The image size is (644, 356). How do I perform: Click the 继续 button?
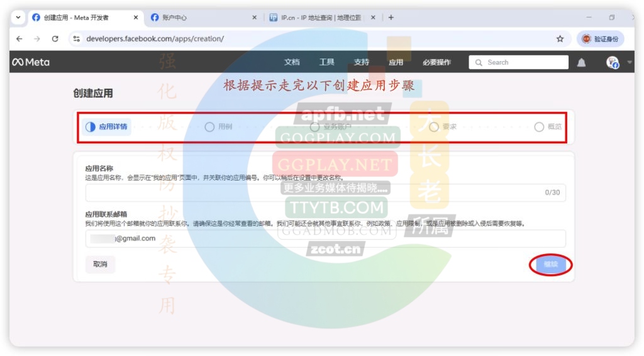tap(551, 265)
